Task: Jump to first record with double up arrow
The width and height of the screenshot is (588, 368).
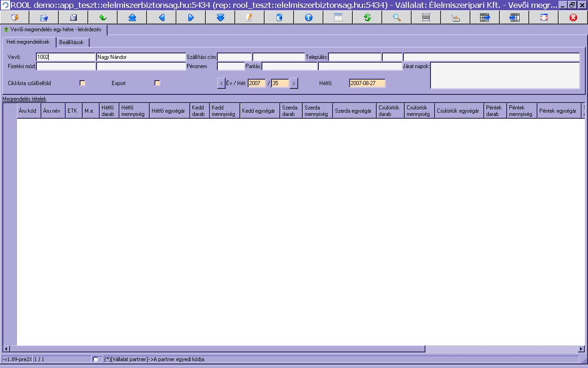Action: click(x=132, y=17)
